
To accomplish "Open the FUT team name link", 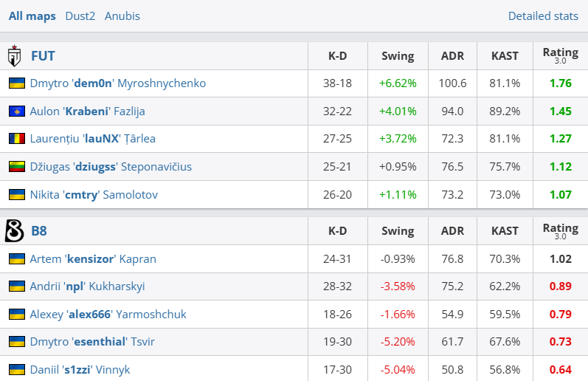I will tap(43, 56).
